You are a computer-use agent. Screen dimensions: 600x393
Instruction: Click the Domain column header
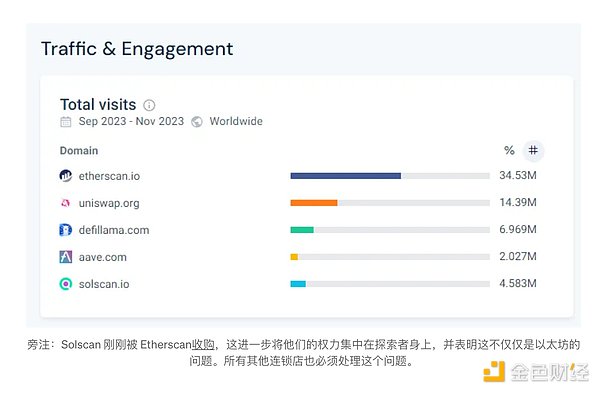click(x=79, y=150)
